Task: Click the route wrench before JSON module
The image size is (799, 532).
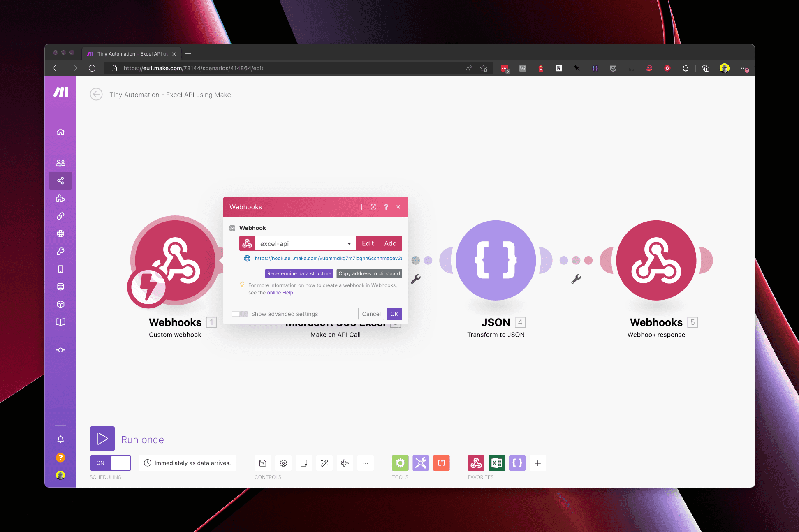Action: tap(416, 279)
